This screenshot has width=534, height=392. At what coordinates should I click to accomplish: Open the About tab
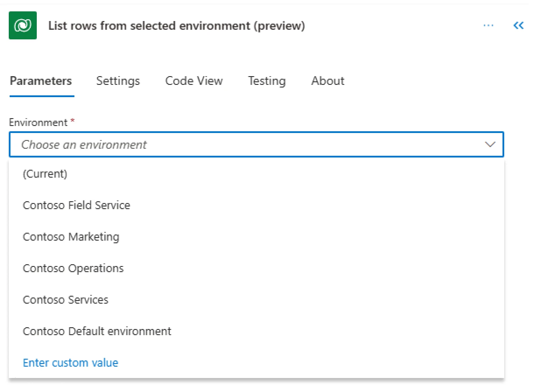[x=327, y=81]
